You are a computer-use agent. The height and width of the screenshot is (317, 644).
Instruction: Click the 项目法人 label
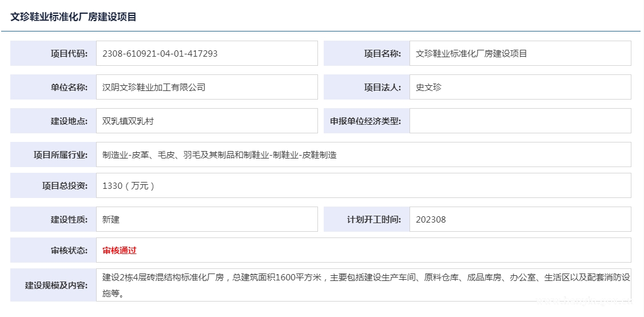coord(383,87)
